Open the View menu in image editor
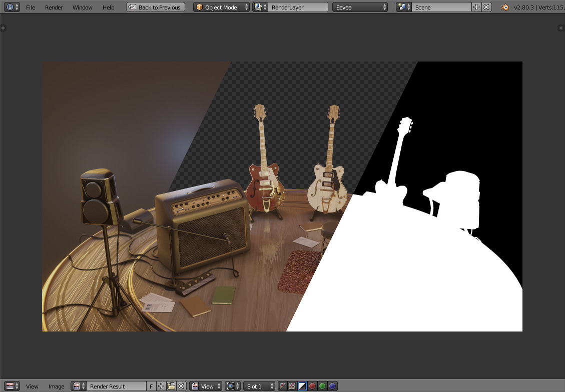Image resolution: width=565 pixels, height=392 pixels. point(32,386)
